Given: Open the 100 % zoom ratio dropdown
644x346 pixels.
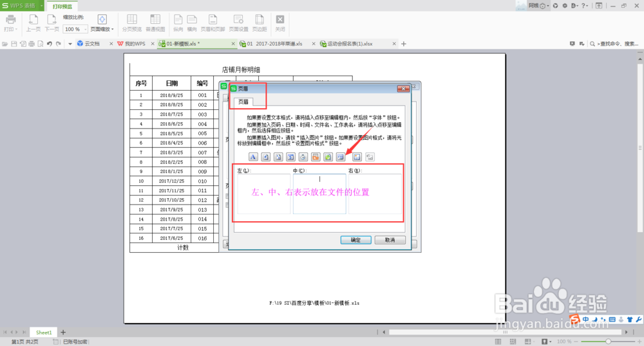Looking at the screenshot, I should pos(86,29).
